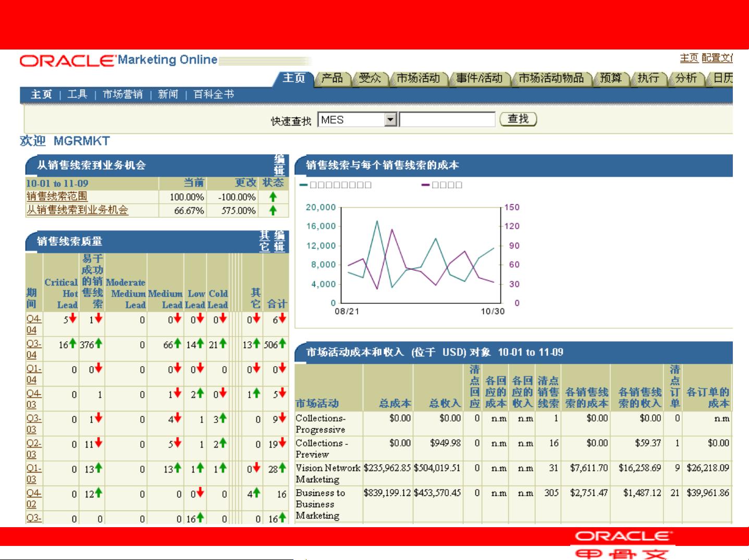Viewport: 749px width, 560px height.
Task: Click the green arrow beside 12 in Q4-02
Action: (99, 492)
